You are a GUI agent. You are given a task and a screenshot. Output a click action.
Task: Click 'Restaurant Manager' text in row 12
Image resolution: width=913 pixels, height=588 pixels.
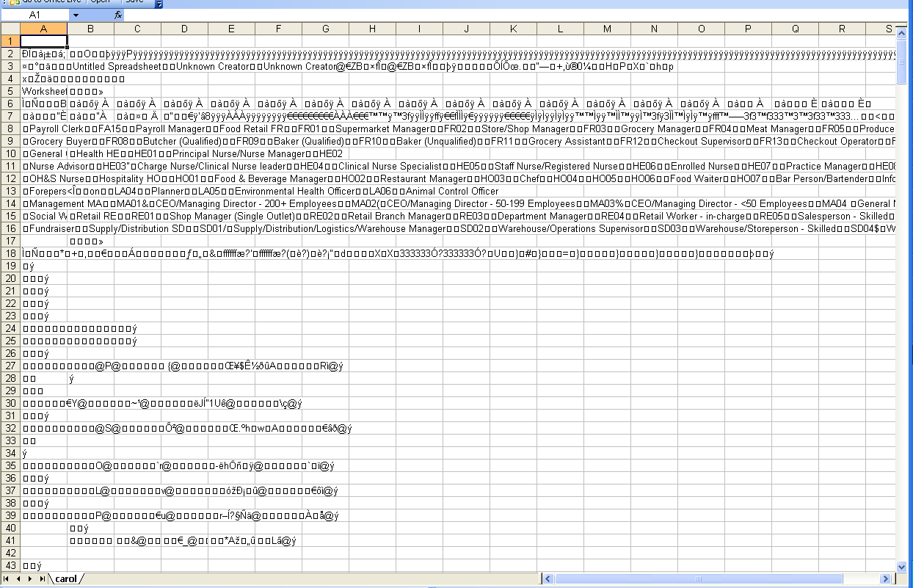click(x=424, y=179)
